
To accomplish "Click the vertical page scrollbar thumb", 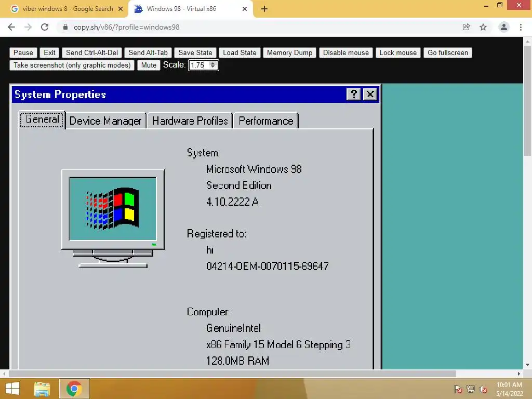I will (x=527, y=100).
